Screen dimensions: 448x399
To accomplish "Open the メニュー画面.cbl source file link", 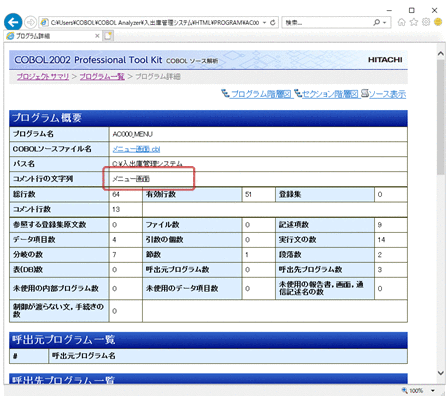I will click(x=136, y=149).
